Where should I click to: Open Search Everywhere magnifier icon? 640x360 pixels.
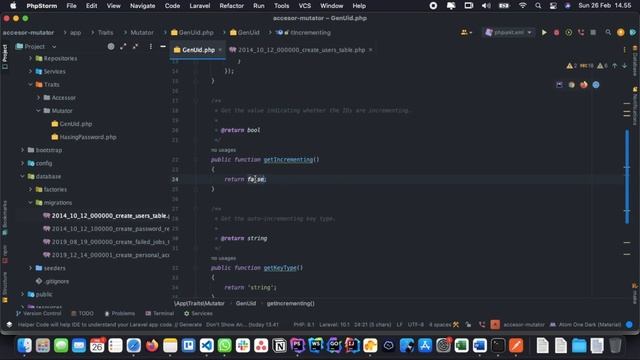coord(608,32)
